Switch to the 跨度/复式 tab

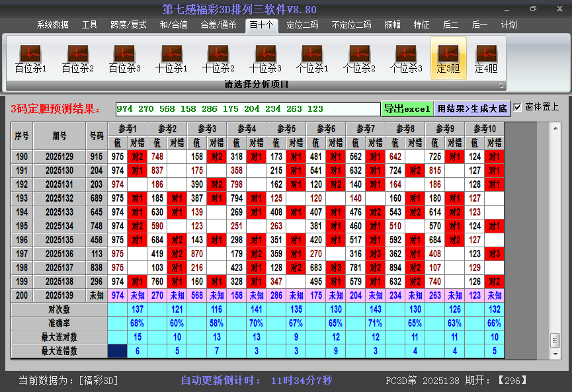coord(128,24)
